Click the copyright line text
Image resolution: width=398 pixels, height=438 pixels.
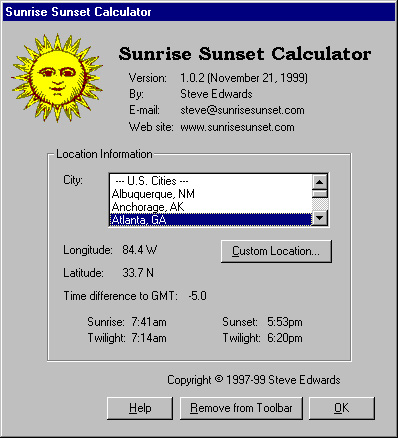pyautogui.click(x=254, y=380)
